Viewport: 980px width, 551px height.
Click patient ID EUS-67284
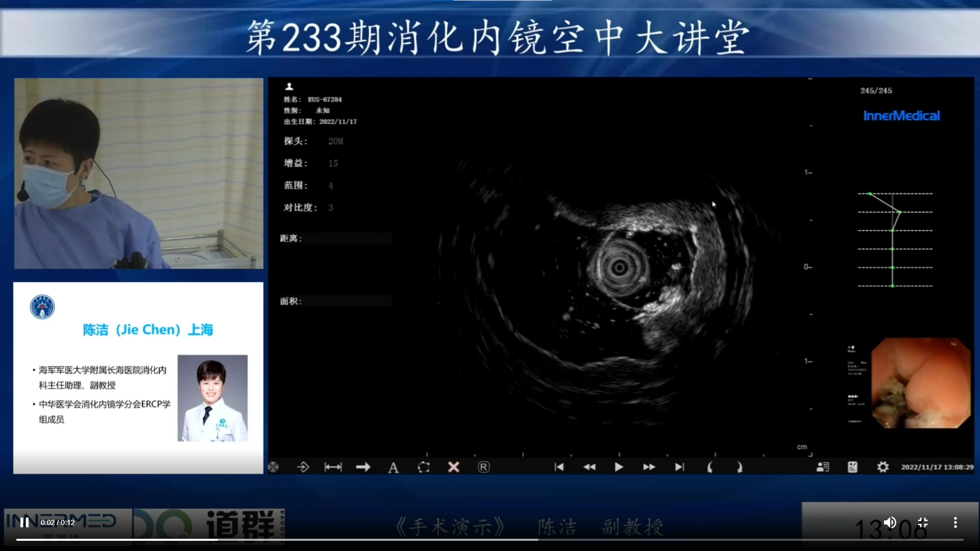[325, 99]
